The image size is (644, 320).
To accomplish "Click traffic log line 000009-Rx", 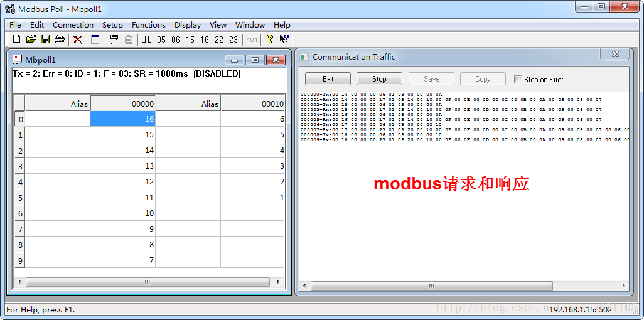I will pos(464,140).
